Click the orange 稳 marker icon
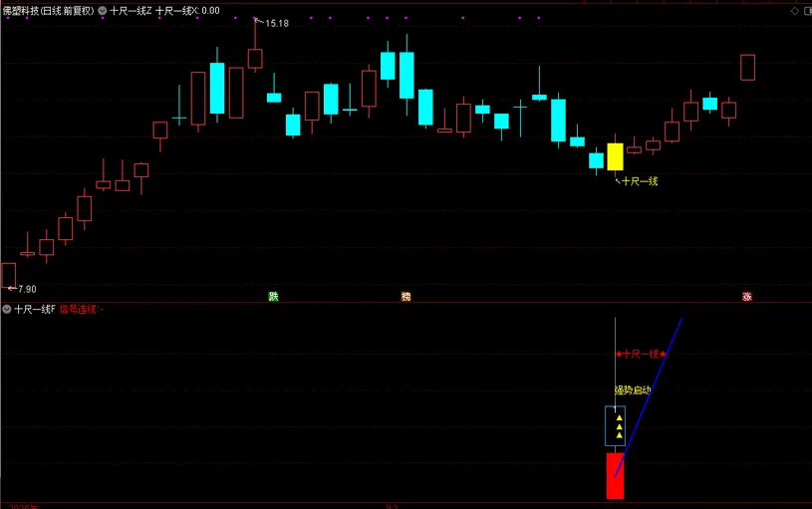812x509 pixels. pos(406,296)
